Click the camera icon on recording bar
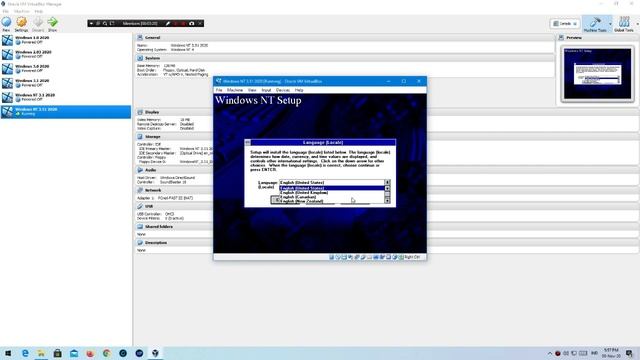640x360 pixels. coord(191,24)
